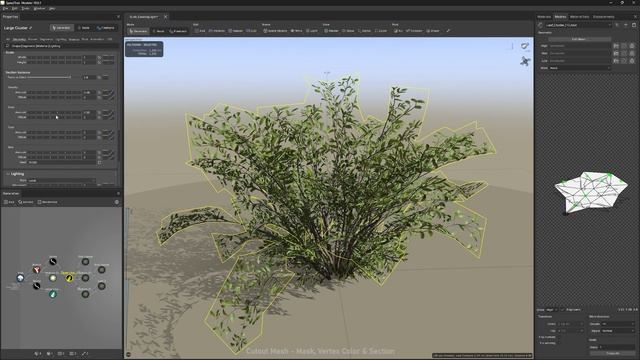The height and width of the screenshot is (360, 640).
Task: Toggle Wind in the Scene toolbar group
Action: (x=296, y=31)
